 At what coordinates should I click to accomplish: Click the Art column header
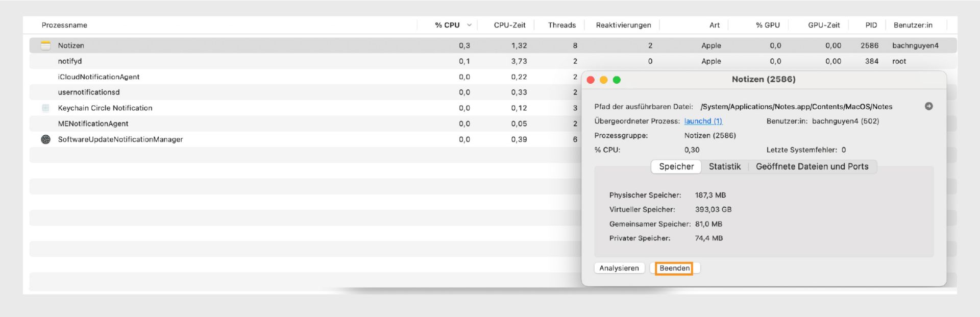[714, 25]
